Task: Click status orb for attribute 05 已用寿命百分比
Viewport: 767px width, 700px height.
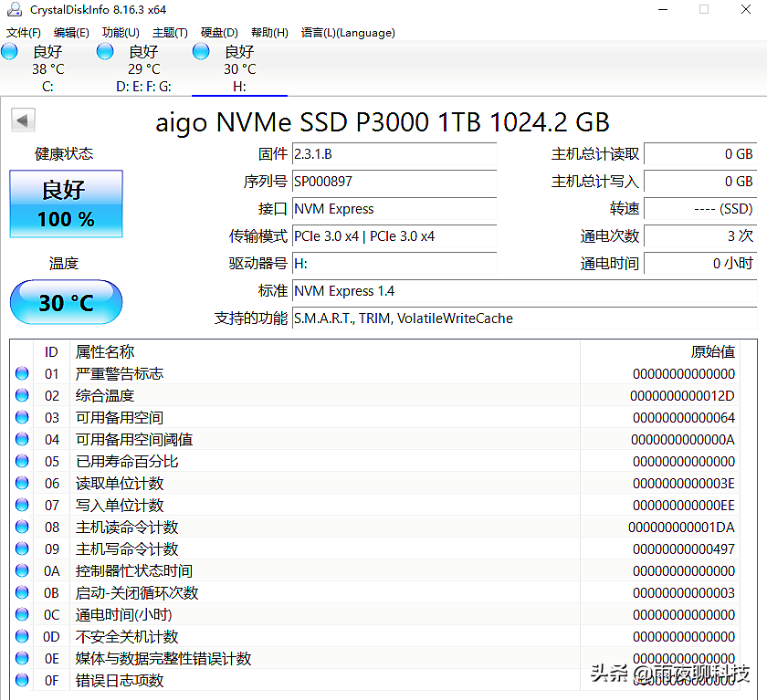Action: [22, 461]
